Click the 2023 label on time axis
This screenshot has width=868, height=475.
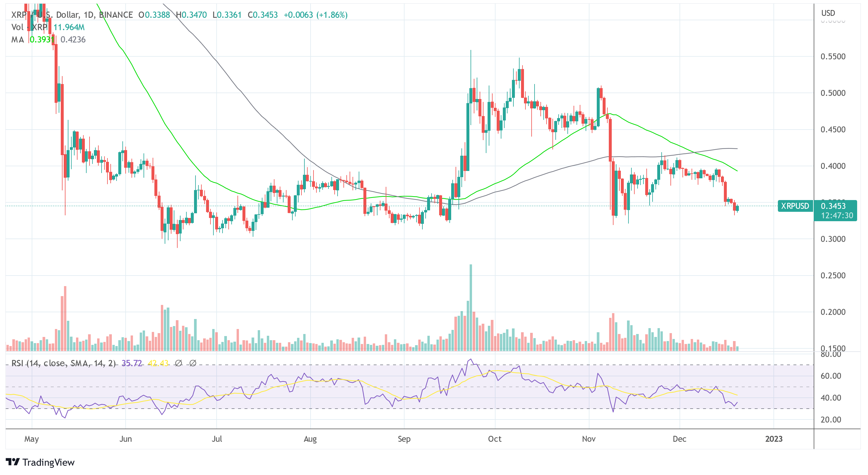[774, 439]
